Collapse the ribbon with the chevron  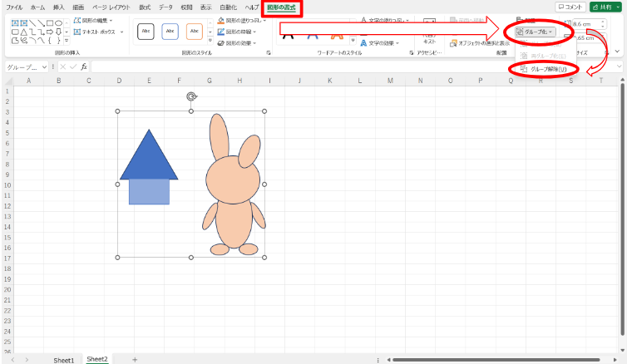tap(617, 52)
